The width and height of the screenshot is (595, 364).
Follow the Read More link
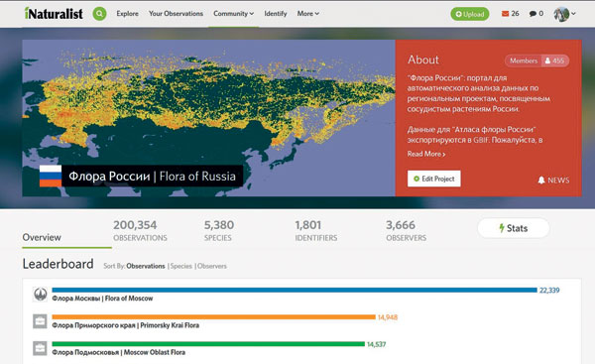point(426,154)
